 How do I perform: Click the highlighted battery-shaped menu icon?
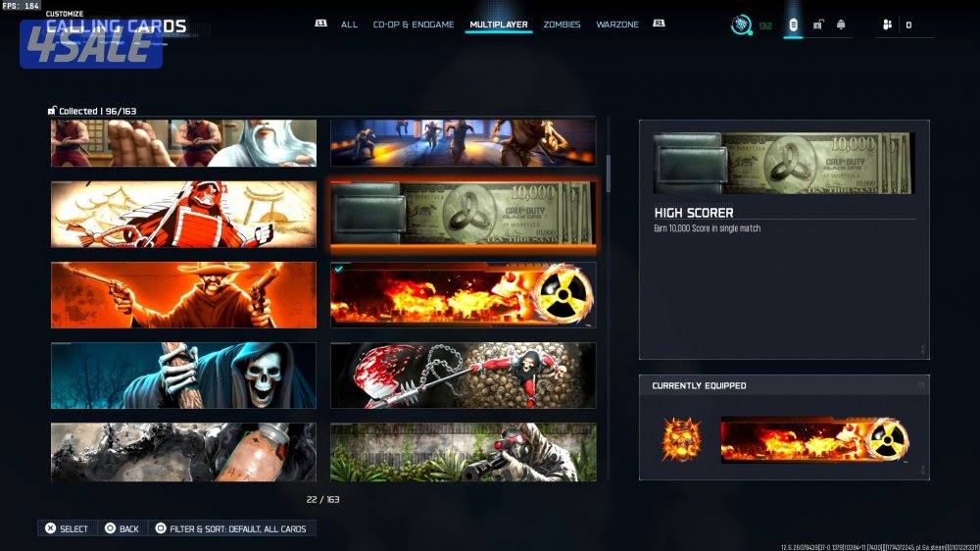tap(793, 25)
